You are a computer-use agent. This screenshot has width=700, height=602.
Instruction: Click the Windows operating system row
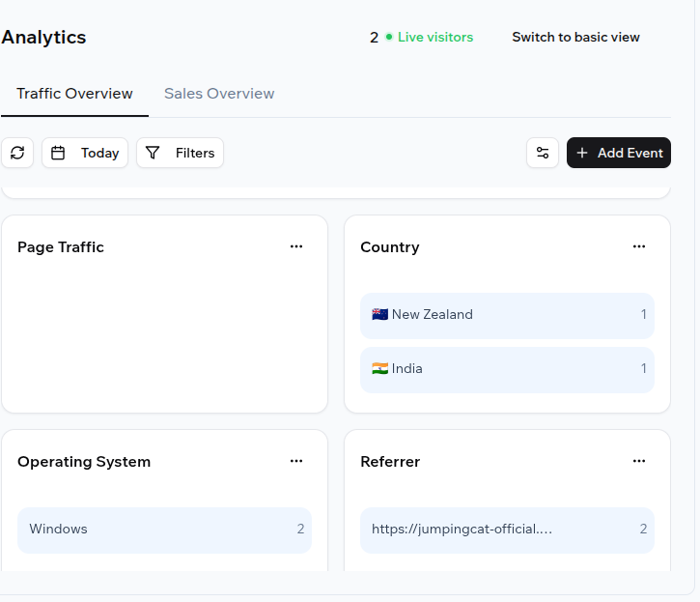point(164,530)
